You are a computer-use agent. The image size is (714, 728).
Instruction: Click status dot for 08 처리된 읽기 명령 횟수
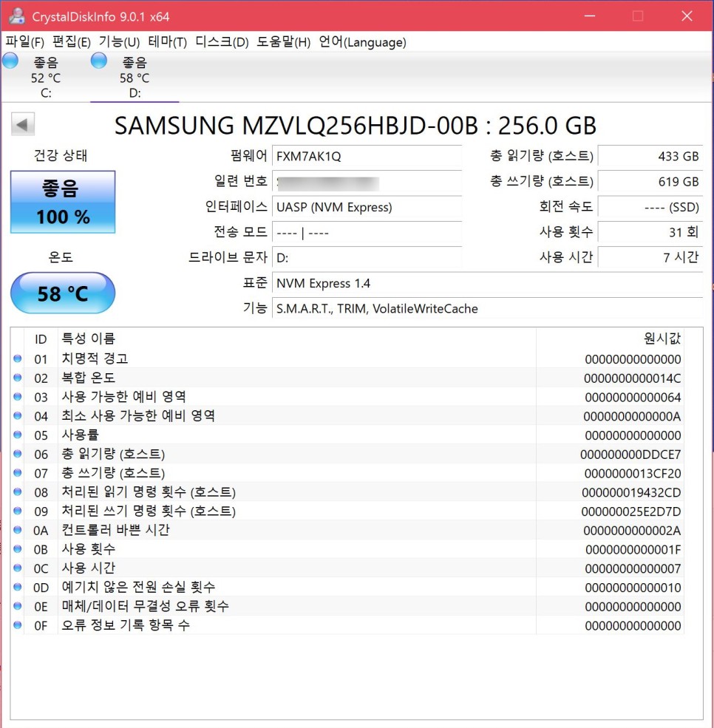[x=18, y=491]
